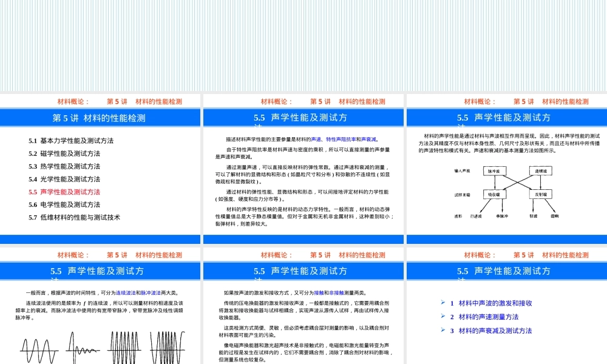Screen dimensions: 607x364
Task: Click the 连续波 box in the flowchart
Action: (541, 170)
